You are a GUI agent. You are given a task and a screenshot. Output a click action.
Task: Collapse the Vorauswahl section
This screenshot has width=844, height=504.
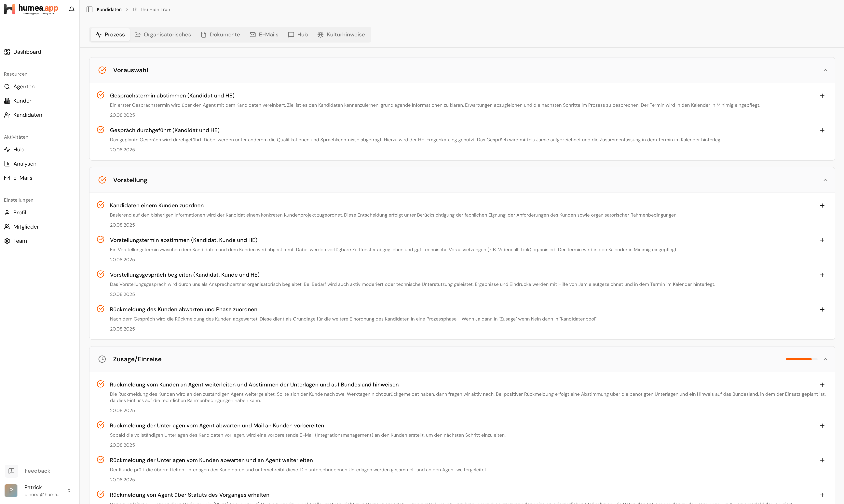[x=825, y=70]
